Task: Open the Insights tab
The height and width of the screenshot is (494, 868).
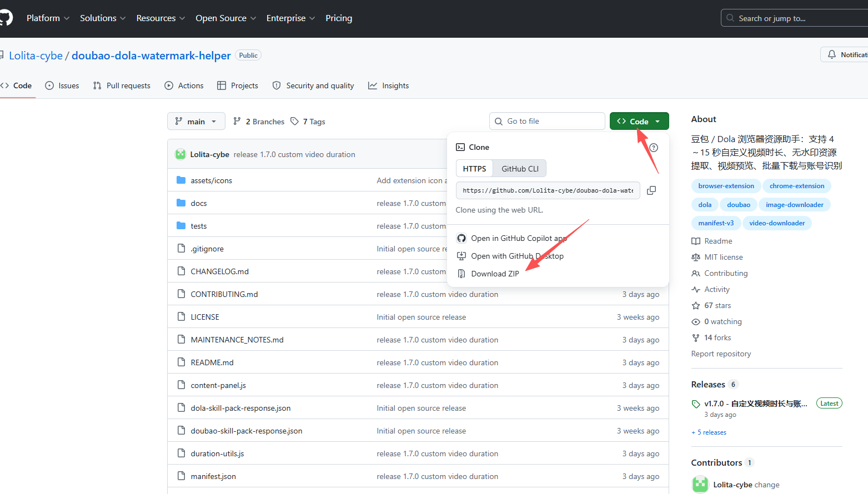Action: coord(389,85)
